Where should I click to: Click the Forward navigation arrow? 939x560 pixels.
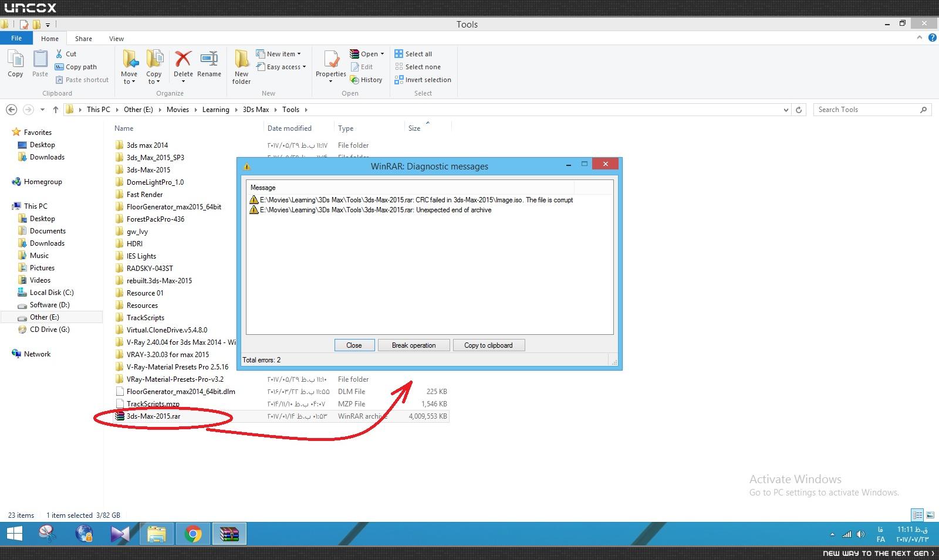click(28, 110)
